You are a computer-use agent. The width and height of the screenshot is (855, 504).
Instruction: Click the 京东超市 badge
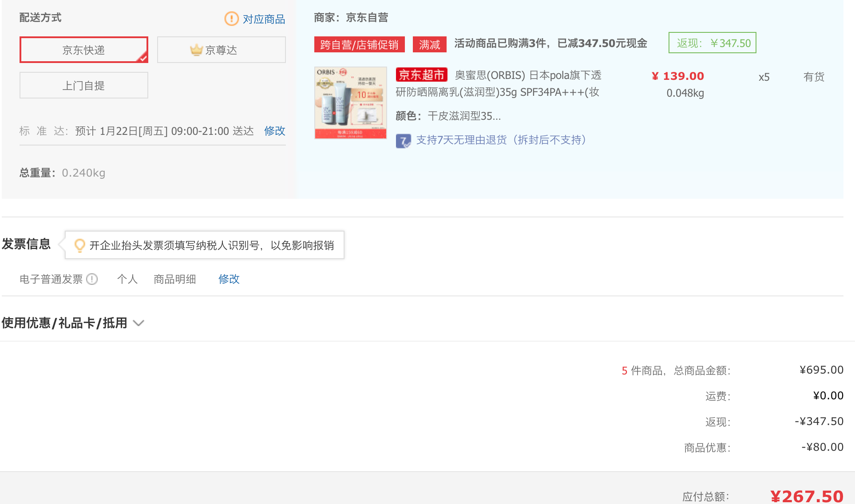(x=421, y=75)
